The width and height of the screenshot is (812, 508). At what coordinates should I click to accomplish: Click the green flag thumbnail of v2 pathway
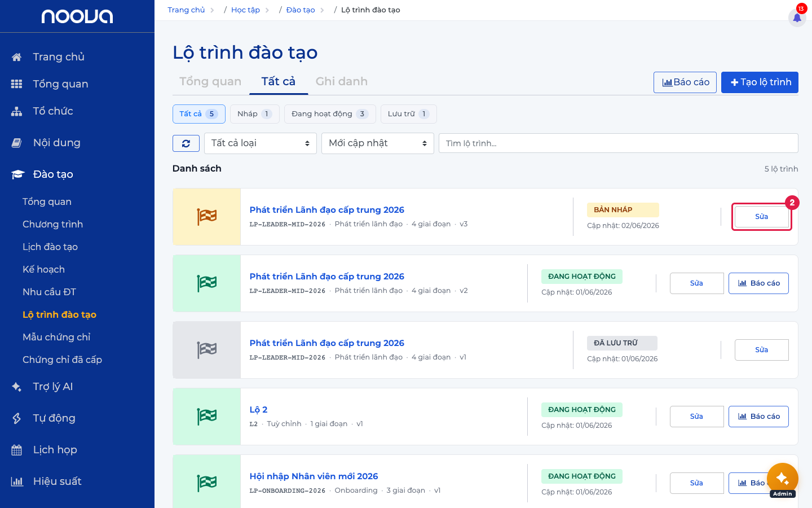tap(207, 283)
